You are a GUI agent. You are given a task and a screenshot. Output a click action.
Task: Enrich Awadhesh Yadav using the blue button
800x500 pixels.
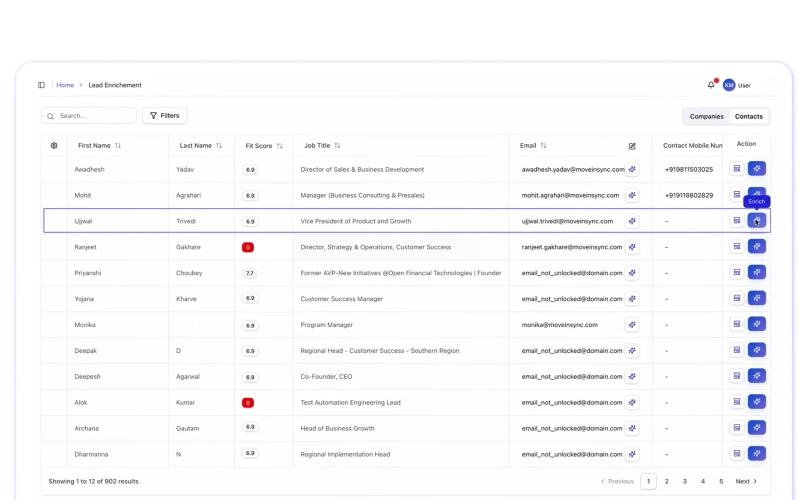tap(757, 169)
